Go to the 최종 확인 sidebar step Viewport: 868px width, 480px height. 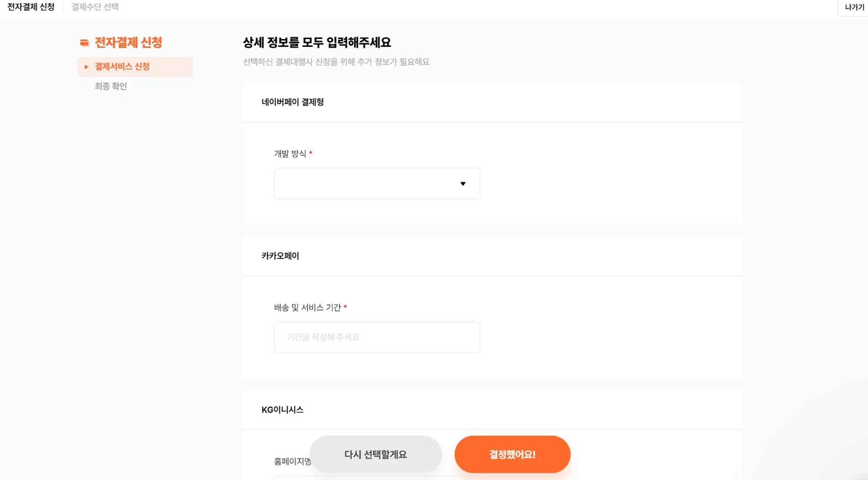point(111,86)
